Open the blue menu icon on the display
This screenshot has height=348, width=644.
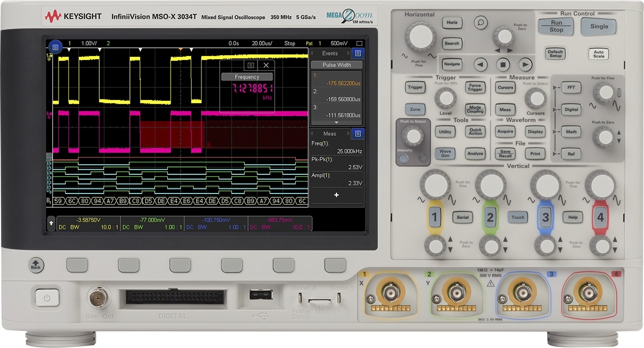point(56,47)
